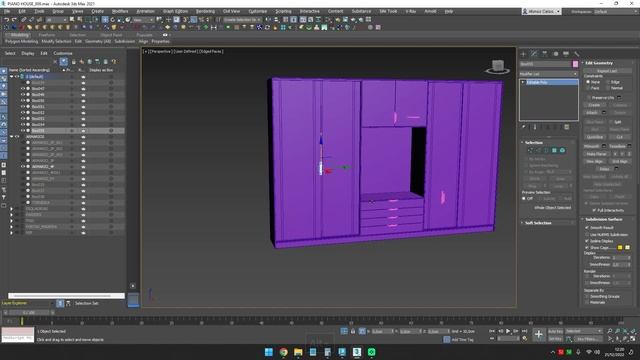The width and height of the screenshot is (640, 360).
Task: Activate the Select and Move tool
Action: point(105,19)
